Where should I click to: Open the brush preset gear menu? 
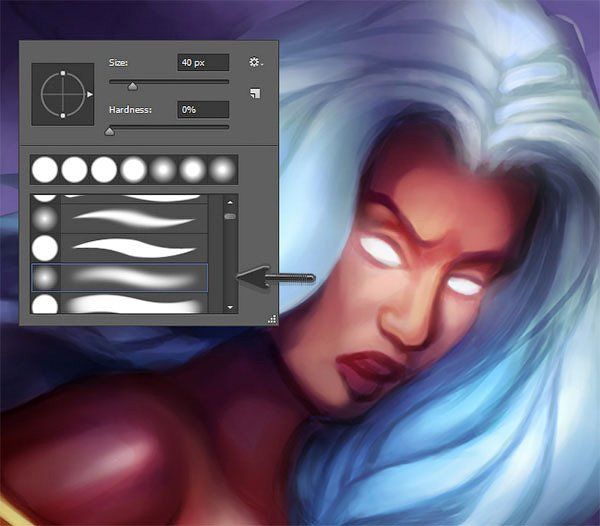255,62
